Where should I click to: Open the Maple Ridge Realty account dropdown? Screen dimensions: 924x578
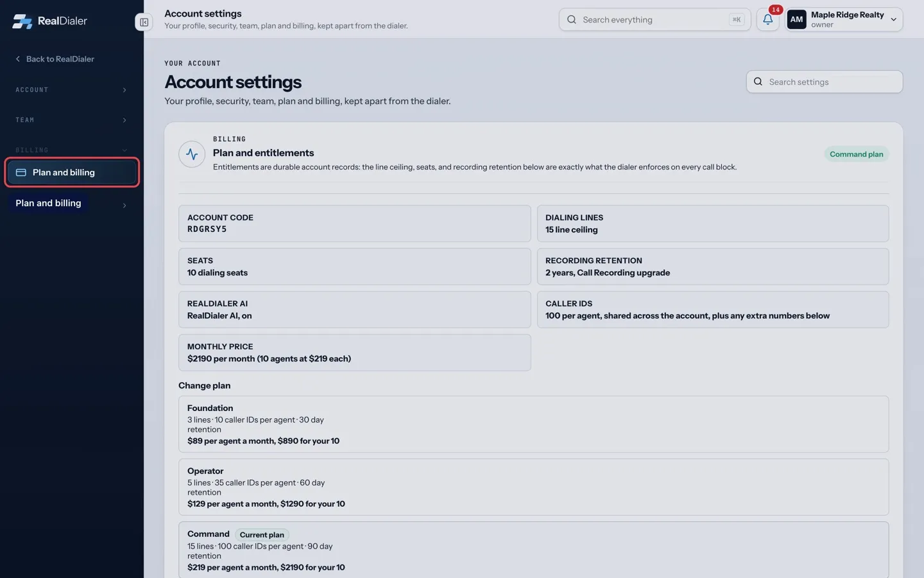point(844,19)
